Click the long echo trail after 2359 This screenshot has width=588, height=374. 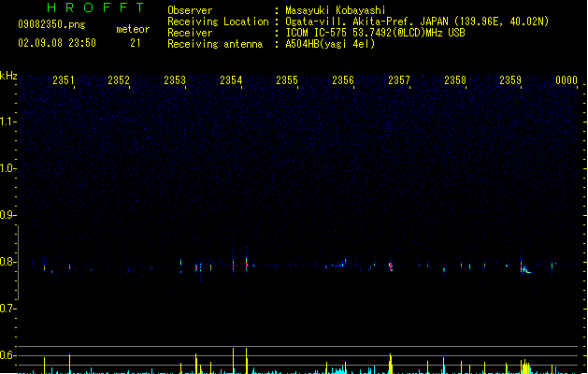click(526, 269)
